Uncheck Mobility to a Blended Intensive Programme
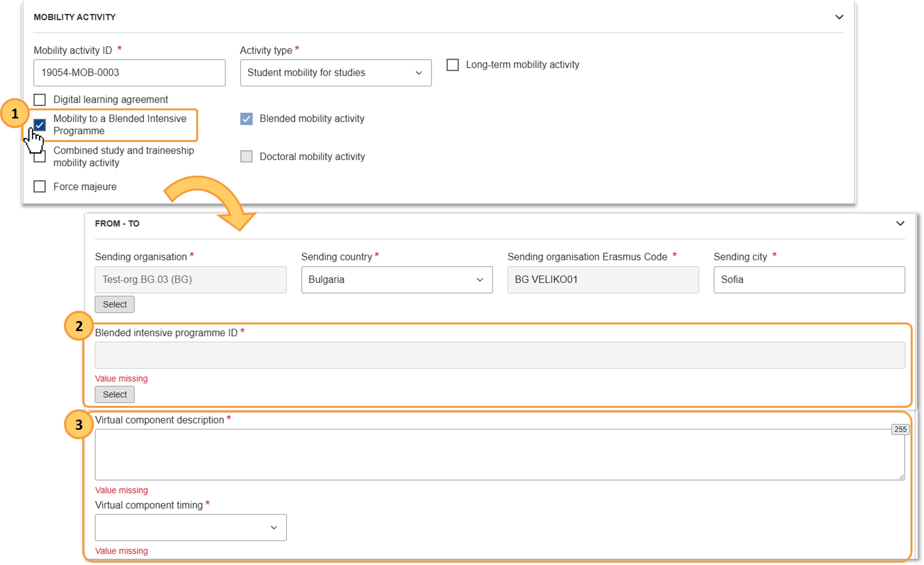The image size is (924, 565). [40, 125]
